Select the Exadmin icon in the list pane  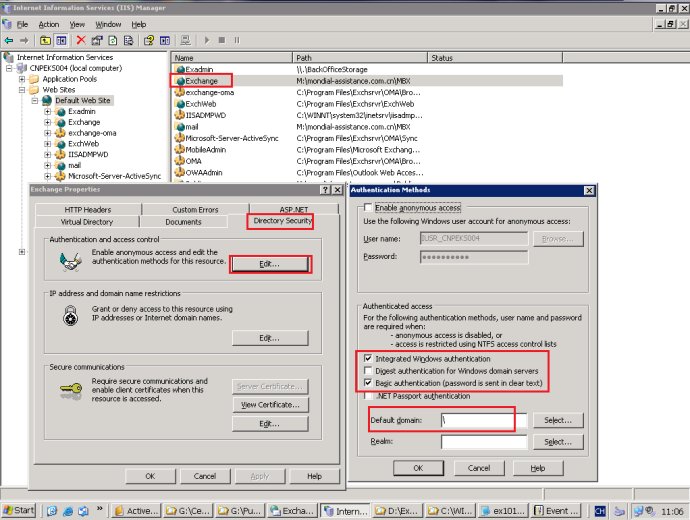[x=180, y=70]
